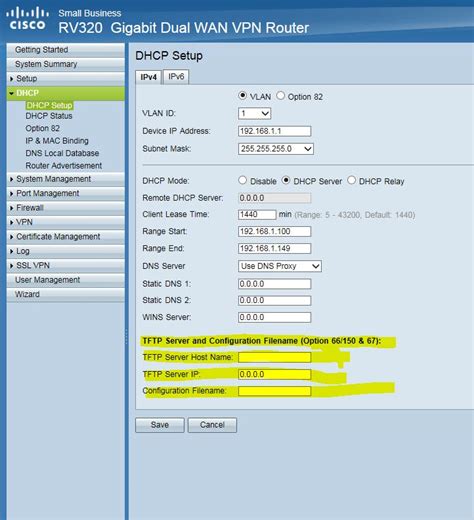Expand Port Management in sidebar

tap(66, 193)
